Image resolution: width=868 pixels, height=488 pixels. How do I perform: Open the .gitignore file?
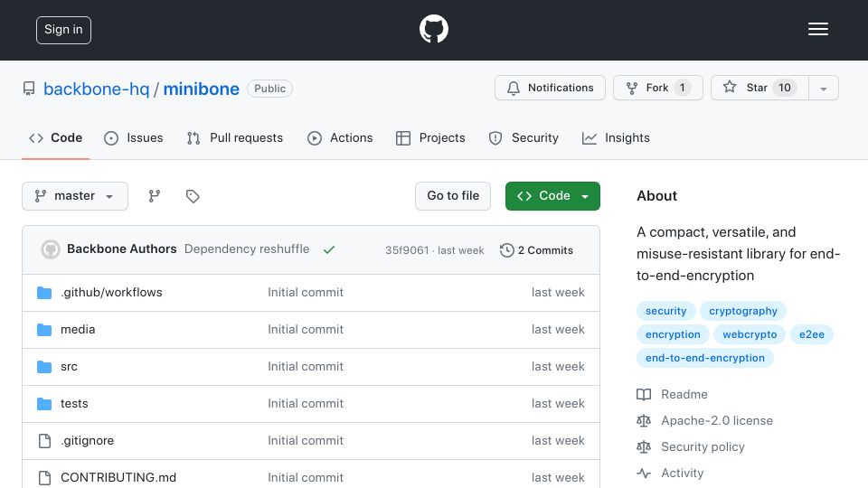point(87,440)
